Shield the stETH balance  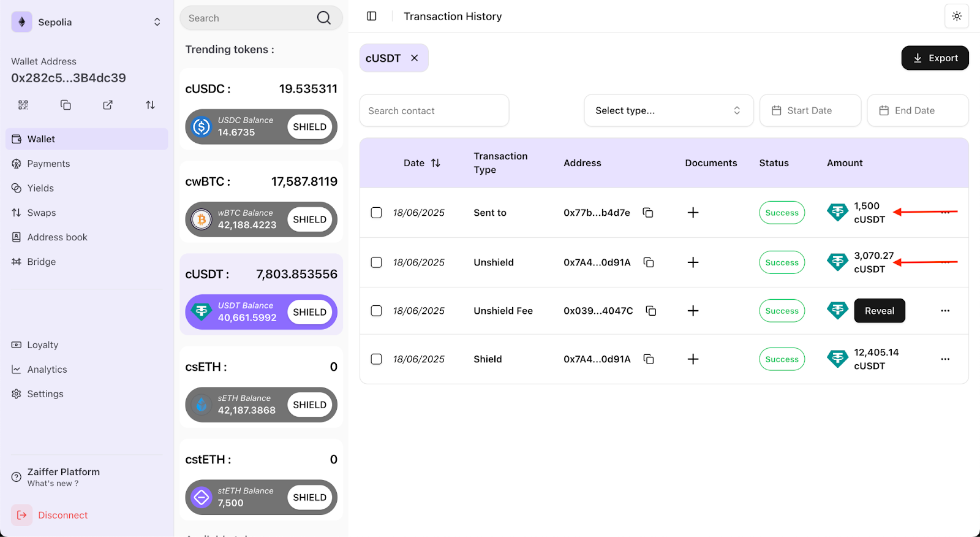coord(310,497)
